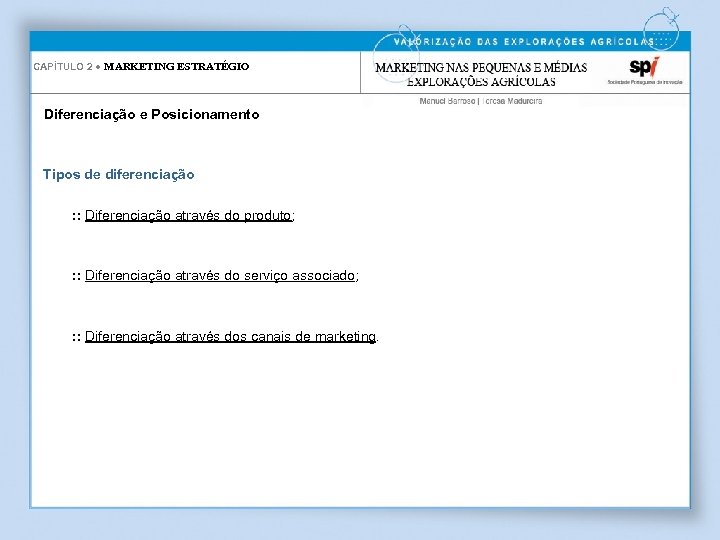720x540 pixels.
Task: Open the link Diferenciação através dos canais de marketing
Action: pos(231,337)
